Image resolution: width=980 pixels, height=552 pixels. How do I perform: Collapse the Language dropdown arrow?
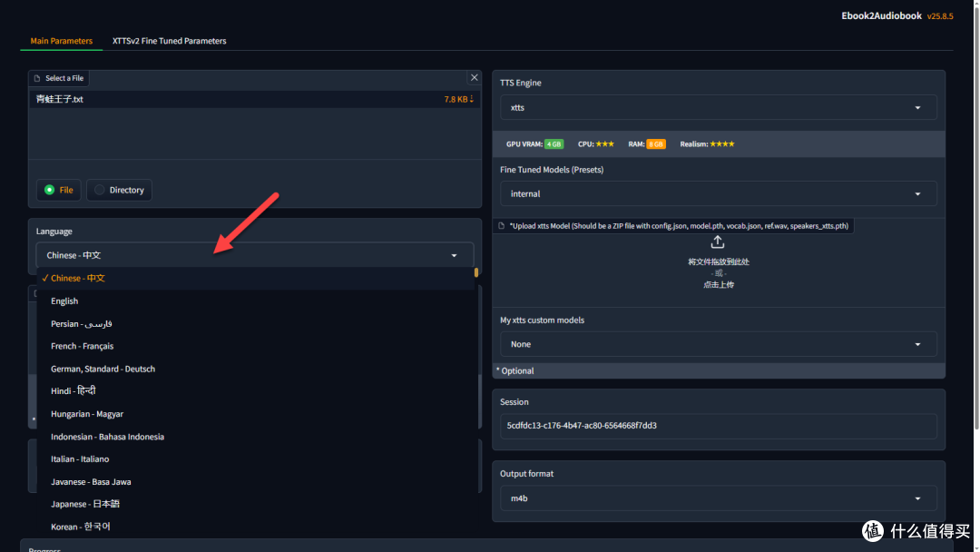(x=455, y=255)
